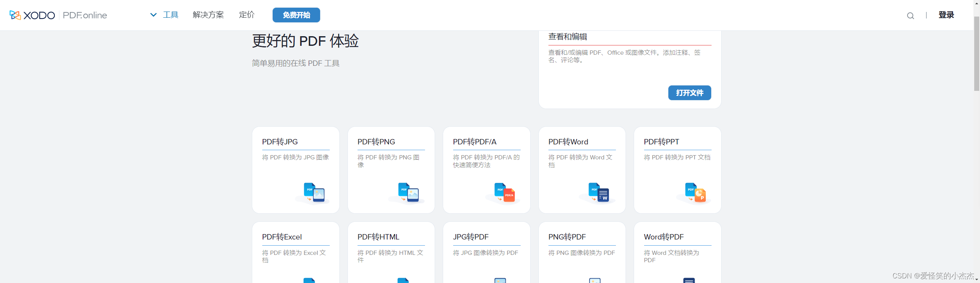Viewport: 980px width, 283px height.
Task: Open the PDF.online home link
Action: pyautogui.click(x=85, y=15)
